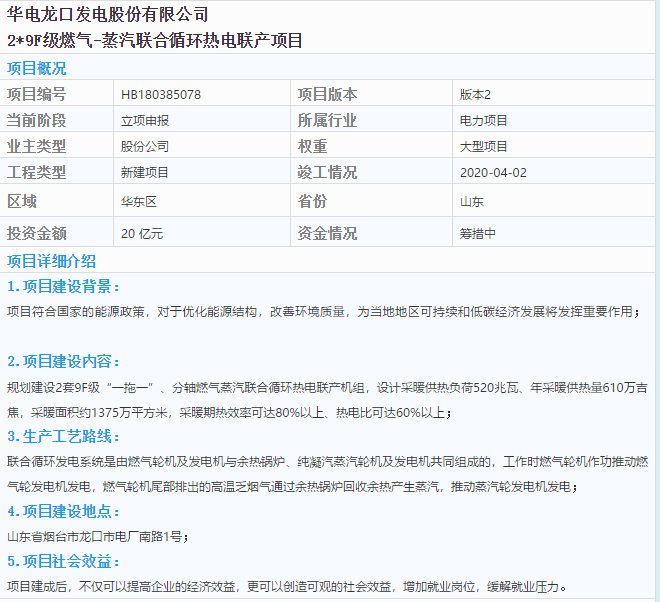This screenshot has height=602, width=660.
Task: Select the region value 华东区
Action: click(x=139, y=202)
